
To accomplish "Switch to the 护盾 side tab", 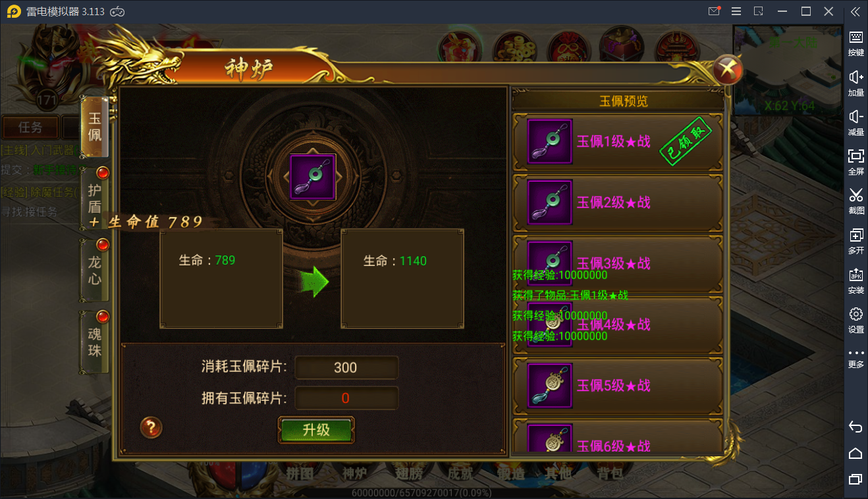I will coord(95,198).
